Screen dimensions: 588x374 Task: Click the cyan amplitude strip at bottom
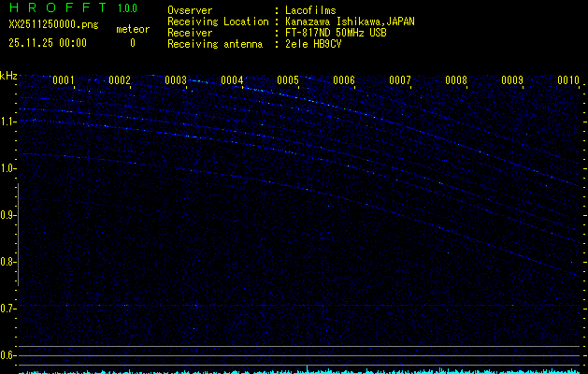click(x=299, y=370)
